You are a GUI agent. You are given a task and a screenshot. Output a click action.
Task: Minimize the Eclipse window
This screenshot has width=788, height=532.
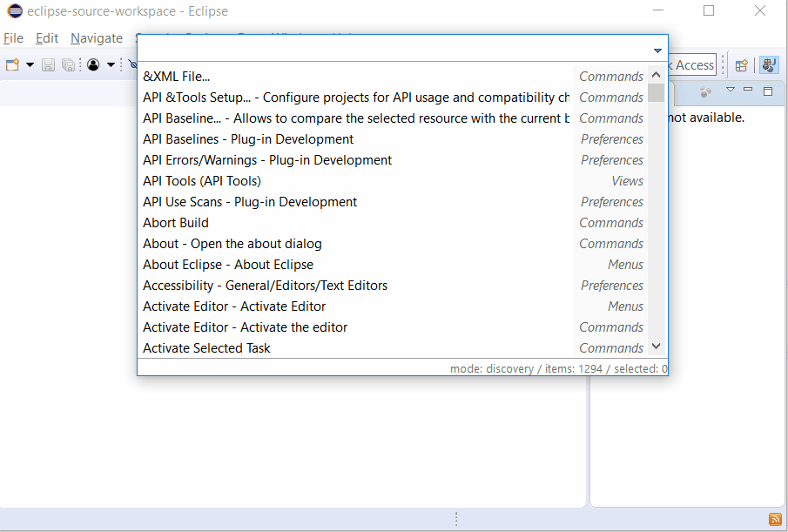tap(658, 10)
